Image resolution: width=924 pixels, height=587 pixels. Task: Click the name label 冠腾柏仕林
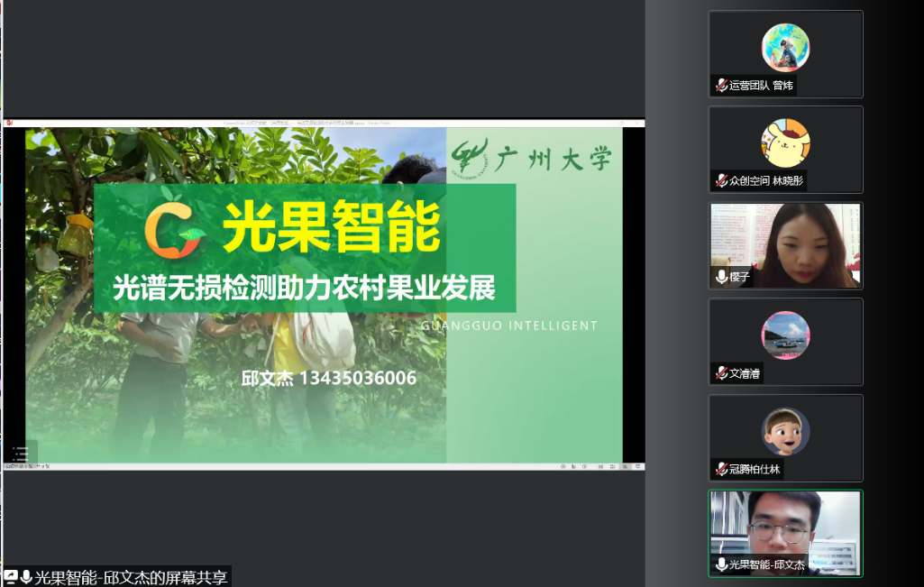point(755,469)
